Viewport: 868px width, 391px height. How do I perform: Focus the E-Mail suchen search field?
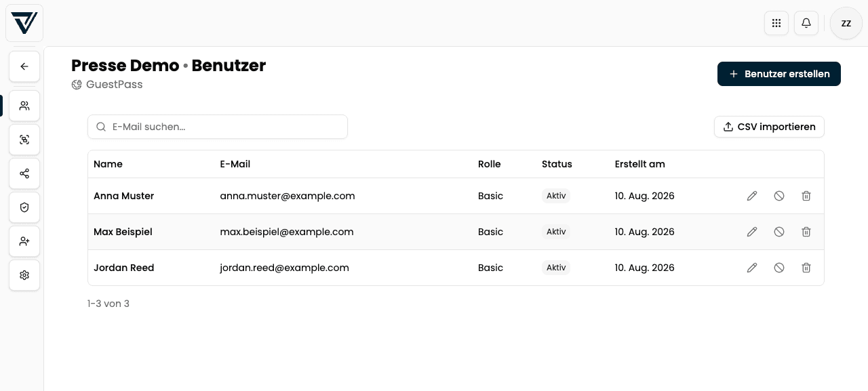click(x=218, y=127)
